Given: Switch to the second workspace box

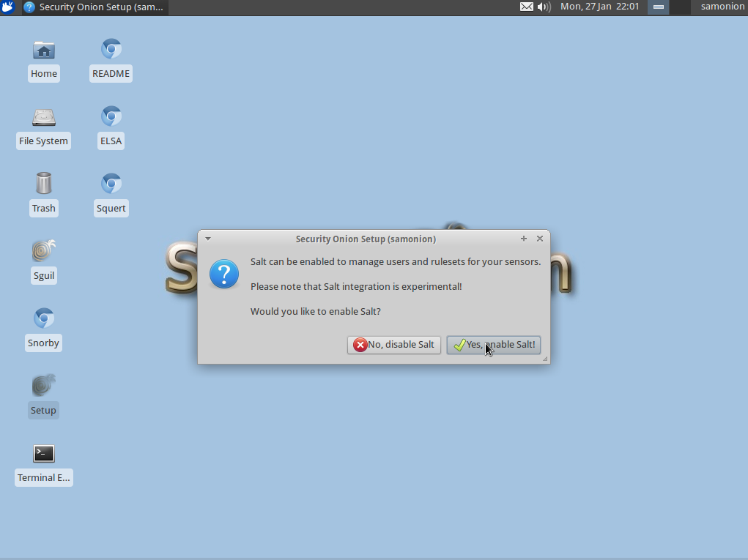Looking at the screenshot, I should click(x=680, y=7).
